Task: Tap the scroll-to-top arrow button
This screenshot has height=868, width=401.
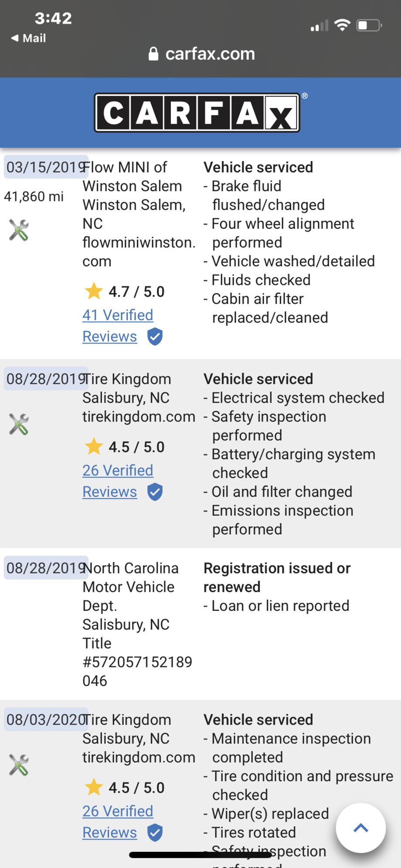Action: click(360, 828)
